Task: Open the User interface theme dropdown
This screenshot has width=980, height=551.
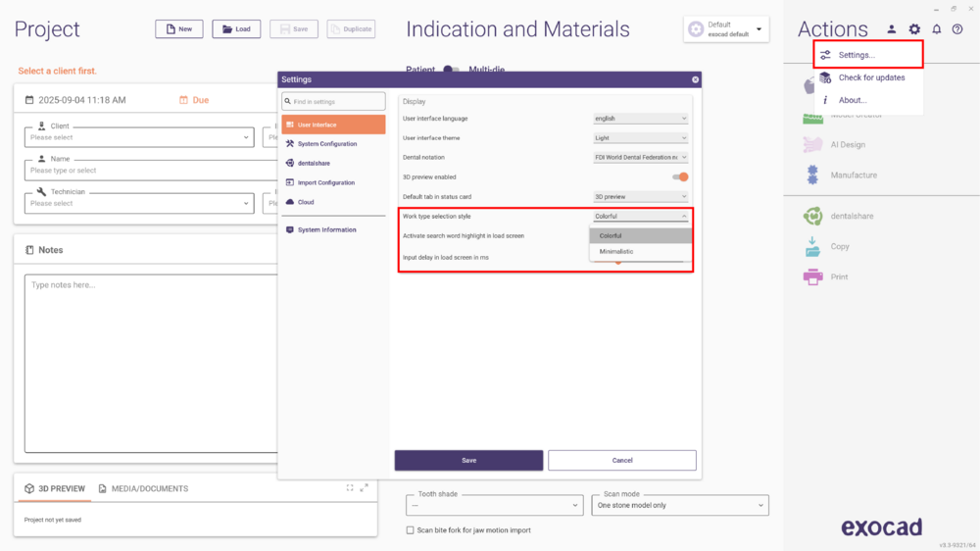Action: [x=641, y=137]
